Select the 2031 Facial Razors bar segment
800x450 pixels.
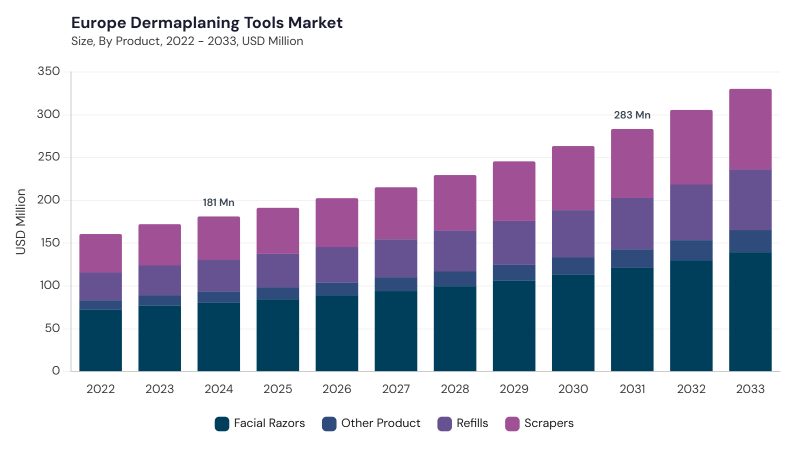click(632, 319)
